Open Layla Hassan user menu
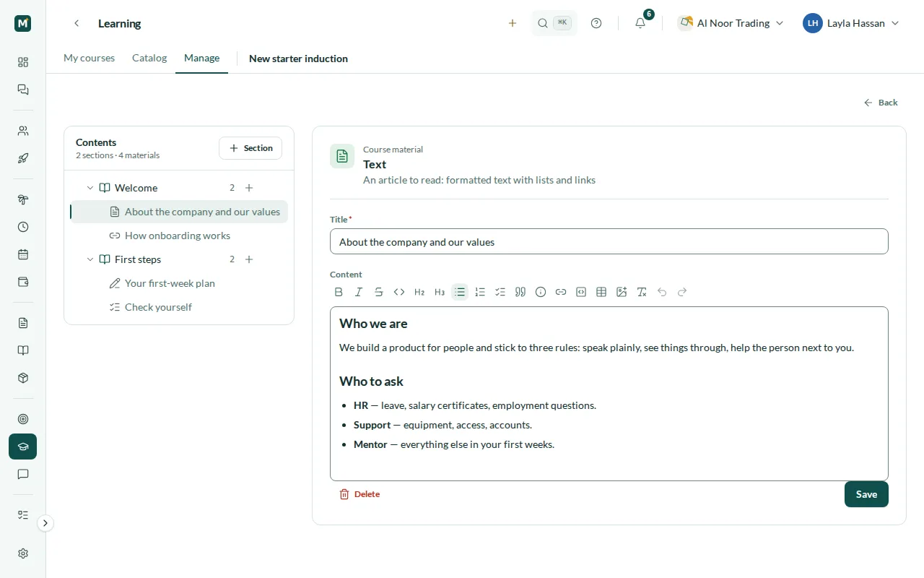The image size is (924, 578). [851, 23]
